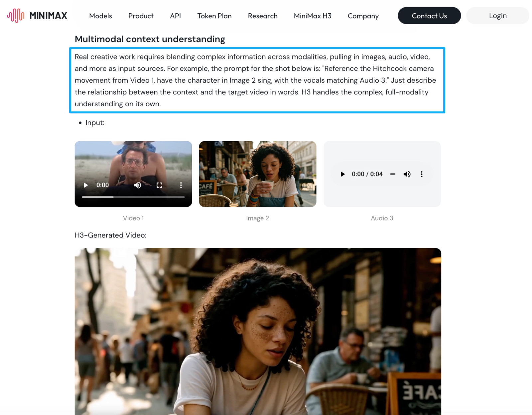Click the MiniMax logo

(37, 16)
